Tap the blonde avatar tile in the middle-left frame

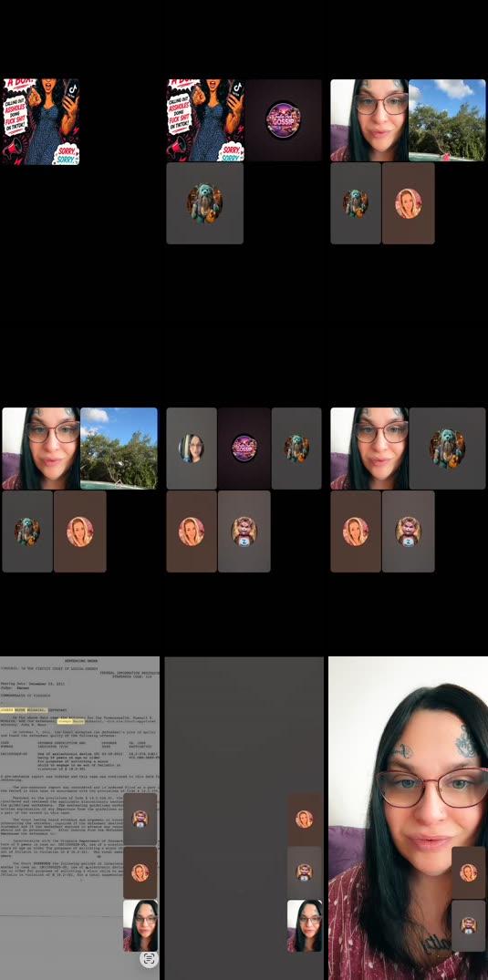[80, 531]
